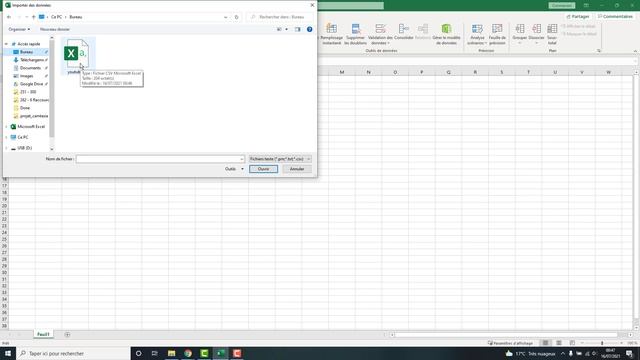Open the Organiser dropdown menu

tap(19, 29)
